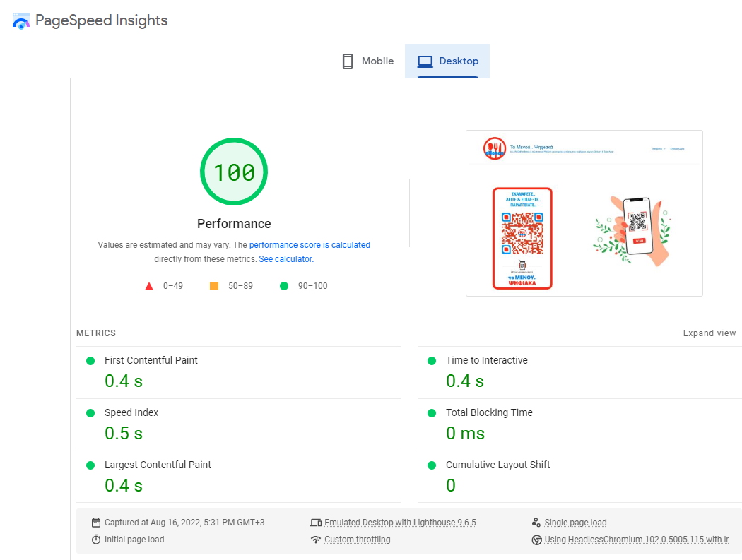
Task: Click the Cumulative Layout Shift label
Action: point(497,465)
